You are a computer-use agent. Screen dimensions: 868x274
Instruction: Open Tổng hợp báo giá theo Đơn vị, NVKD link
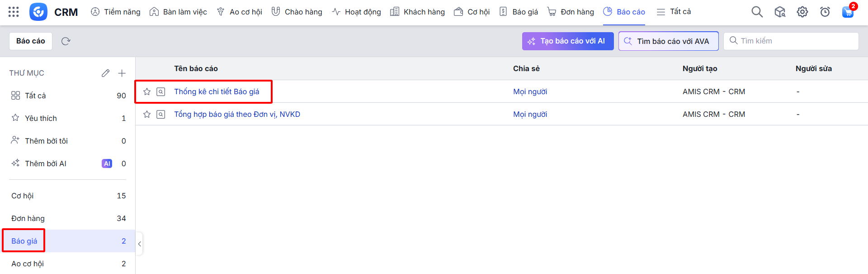point(237,114)
